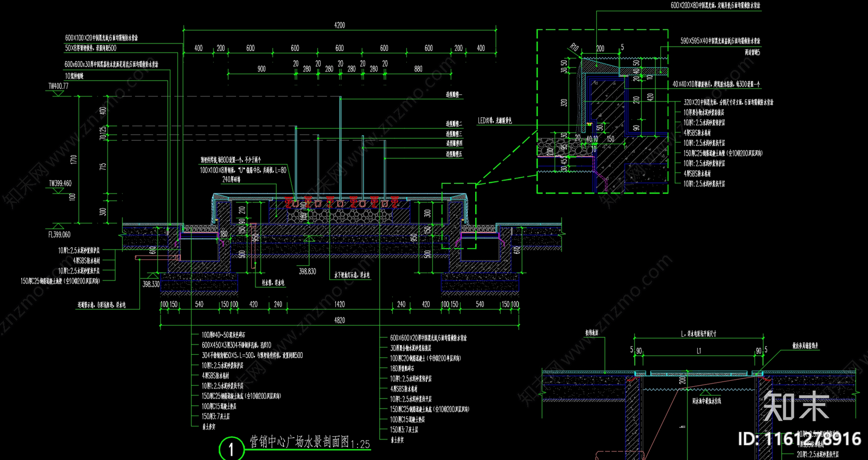
Task: Click the note beginning "40X40X10厚"
Action: click(x=716, y=84)
